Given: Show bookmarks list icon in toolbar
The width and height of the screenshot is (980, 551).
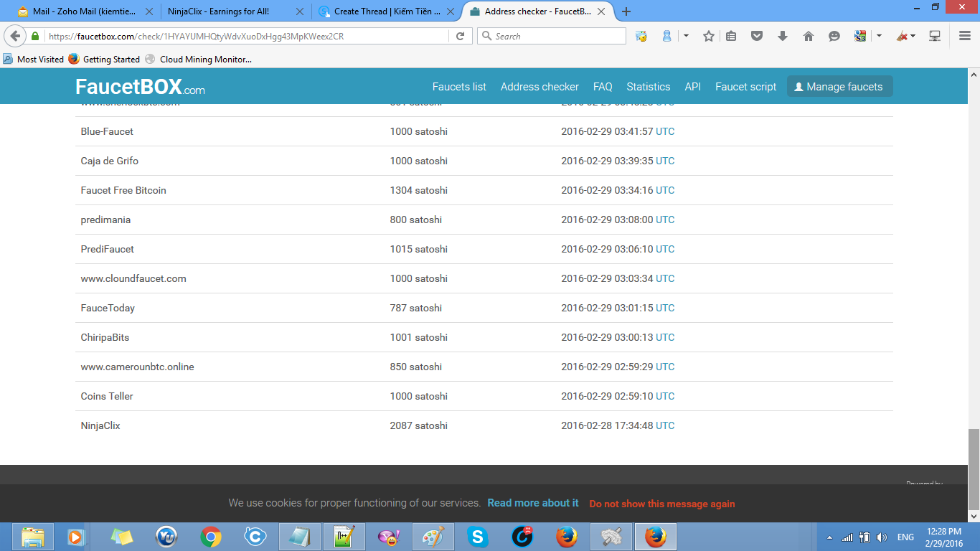Looking at the screenshot, I should tap(731, 36).
